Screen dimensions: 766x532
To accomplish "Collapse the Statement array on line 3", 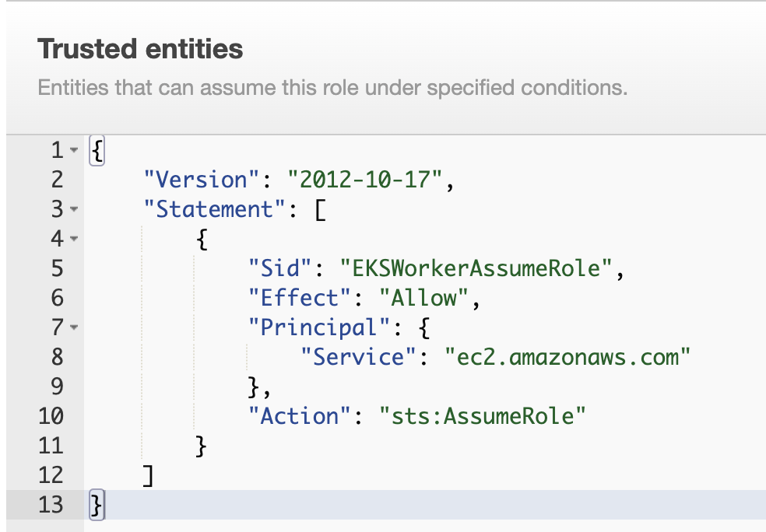I will click(x=74, y=209).
